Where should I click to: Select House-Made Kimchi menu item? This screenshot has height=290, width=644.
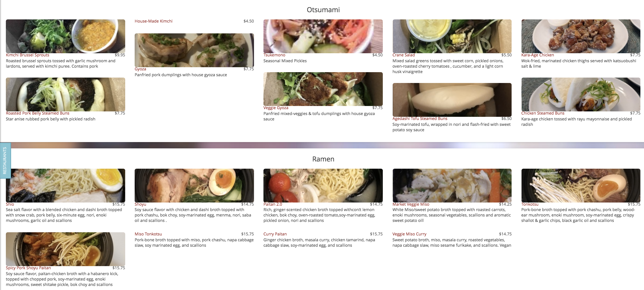pos(154,21)
